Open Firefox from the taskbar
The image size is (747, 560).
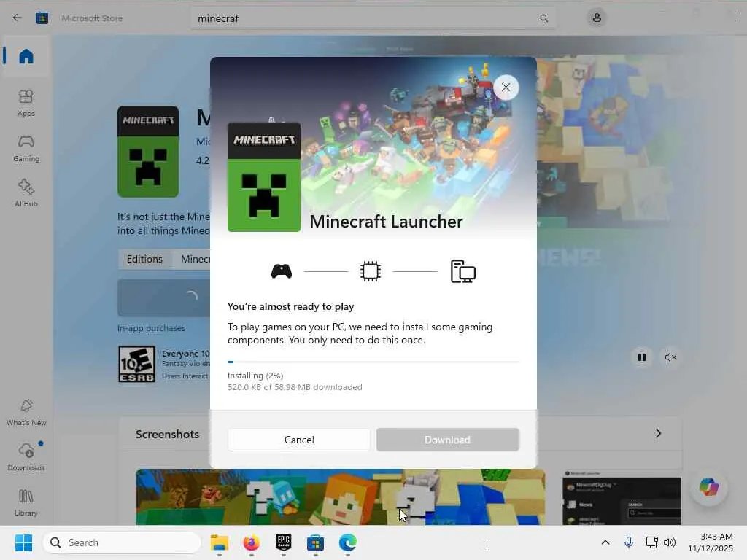pyautogui.click(x=252, y=542)
